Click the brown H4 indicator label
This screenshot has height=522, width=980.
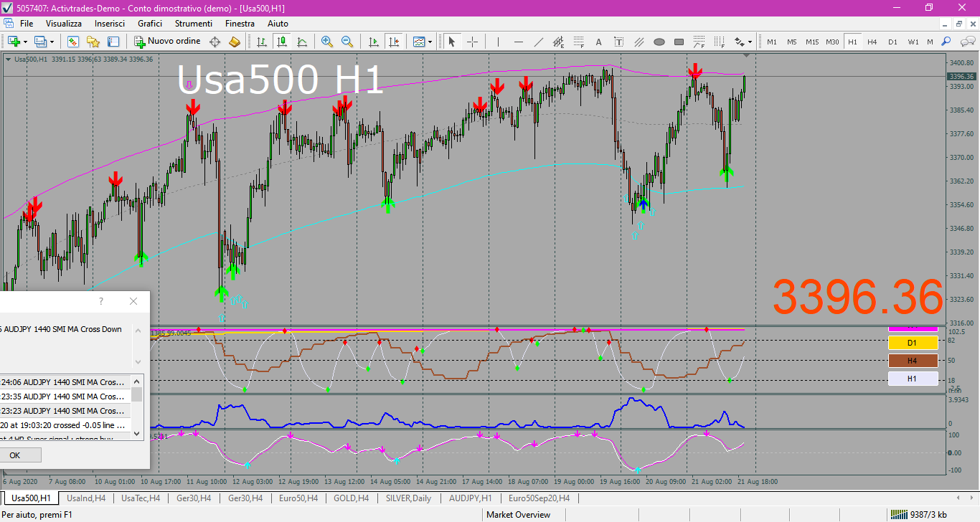[913, 361]
